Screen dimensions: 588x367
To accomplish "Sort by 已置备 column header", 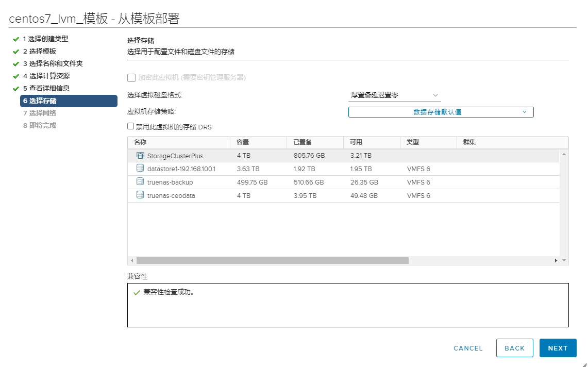I will (x=315, y=142).
